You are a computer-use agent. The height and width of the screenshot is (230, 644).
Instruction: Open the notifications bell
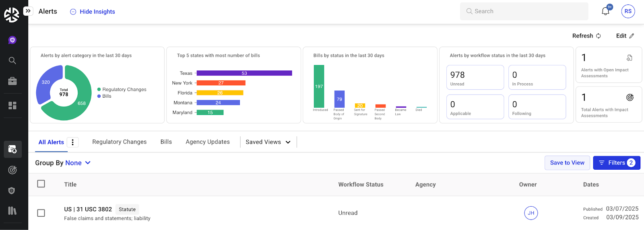(605, 11)
